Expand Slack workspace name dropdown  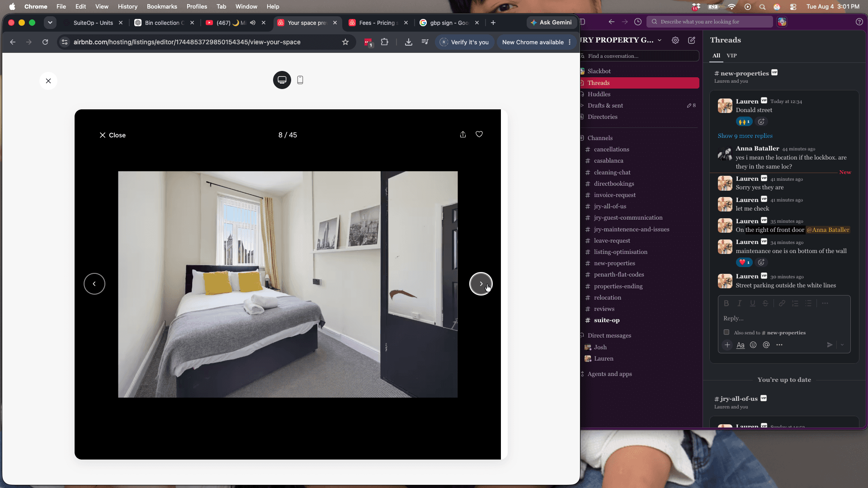tap(660, 40)
